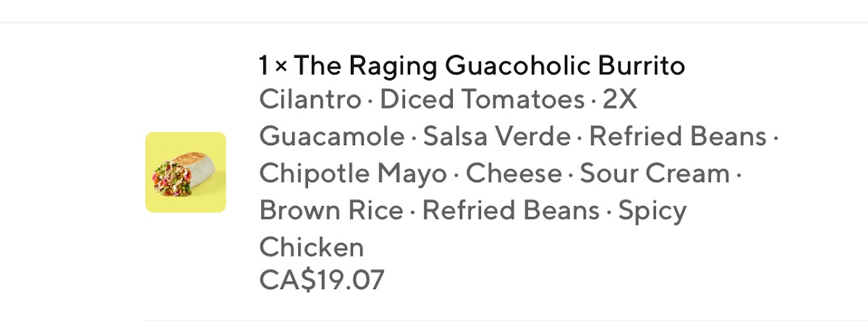The image size is (868, 321).
Task: Click the Brown Rice modifier text
Action: [331, 210]
